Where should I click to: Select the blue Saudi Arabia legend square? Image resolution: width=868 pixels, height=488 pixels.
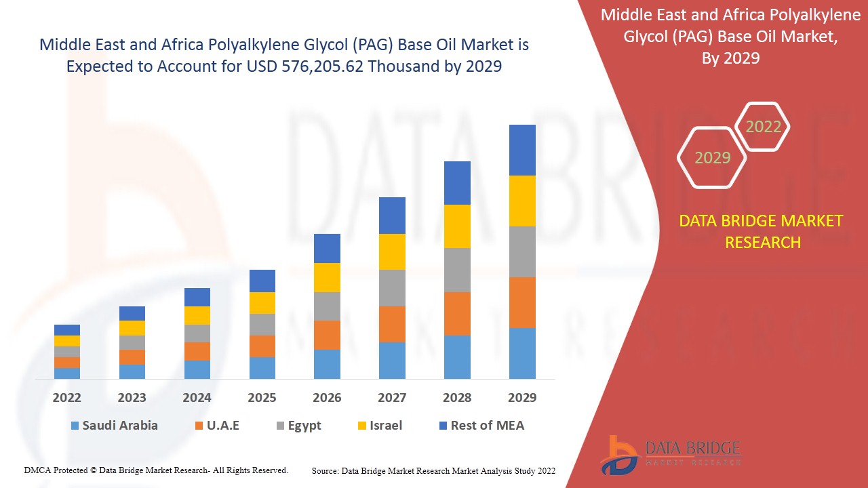[74, 426]
